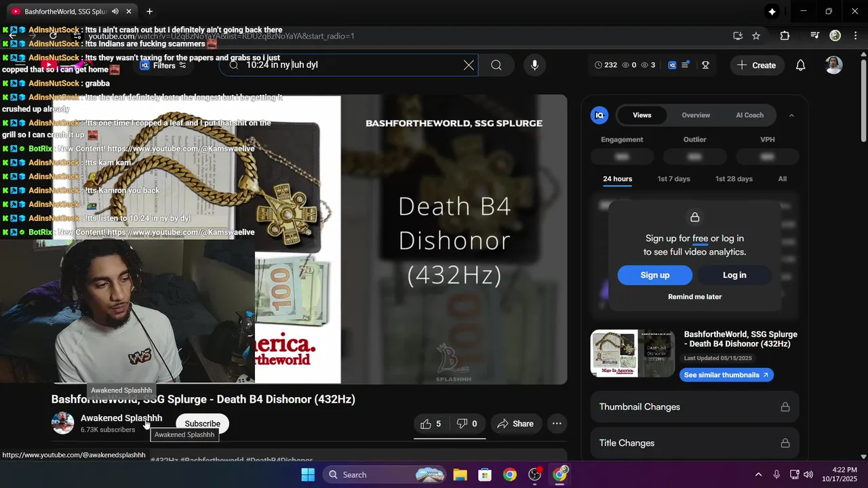Open the Create menu on YouTube

tap(757, 65)
